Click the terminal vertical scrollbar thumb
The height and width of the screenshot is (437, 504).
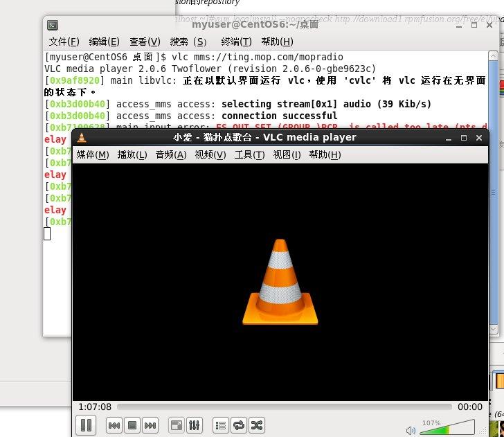[x=494, y=193]
